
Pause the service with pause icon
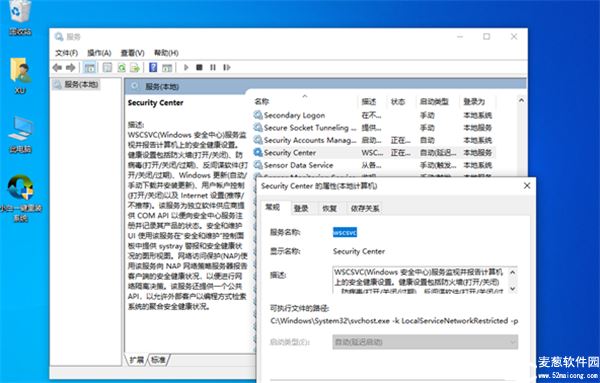(x=213, y=68)
